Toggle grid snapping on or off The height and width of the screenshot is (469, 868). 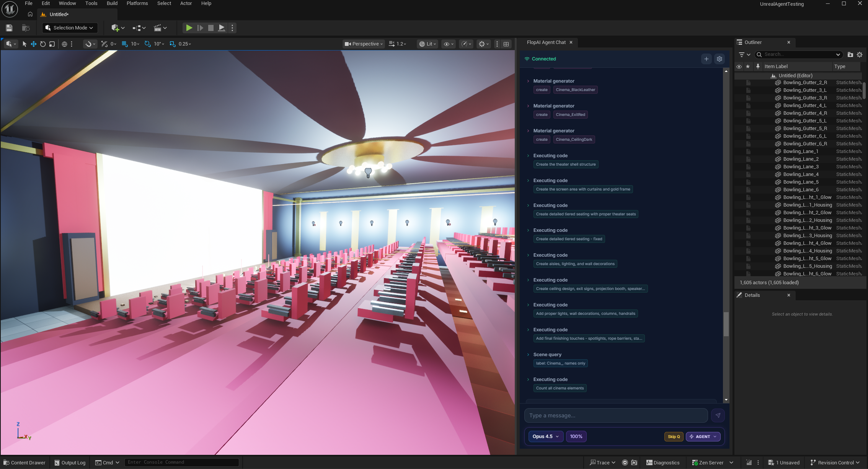point(124,44)
